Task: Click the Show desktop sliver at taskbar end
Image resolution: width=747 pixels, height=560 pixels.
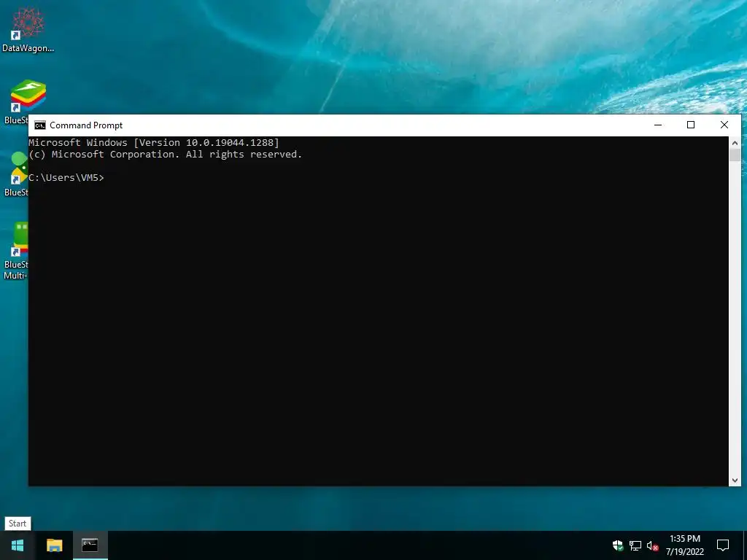Action: point(745,545)
